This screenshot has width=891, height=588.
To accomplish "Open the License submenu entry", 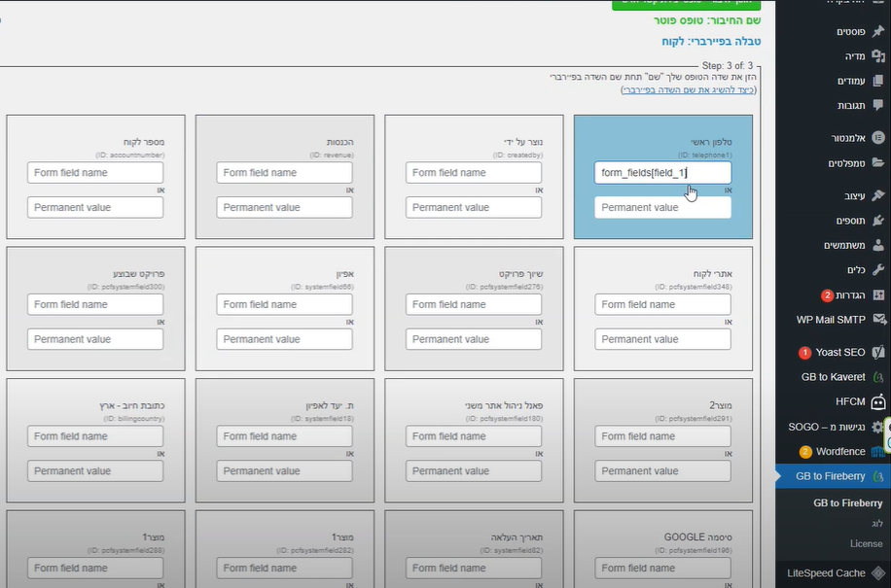I will 866,543.
